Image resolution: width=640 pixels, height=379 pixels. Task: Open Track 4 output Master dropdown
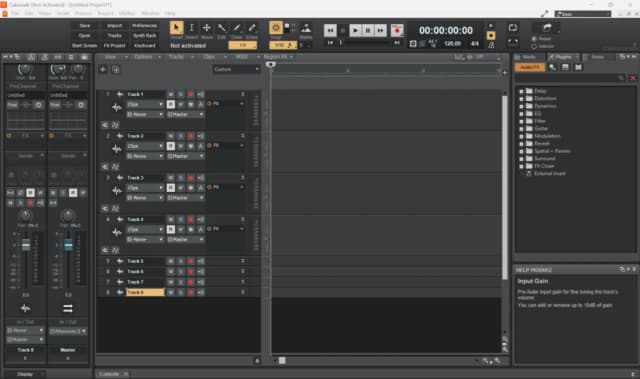coord(185,239)
